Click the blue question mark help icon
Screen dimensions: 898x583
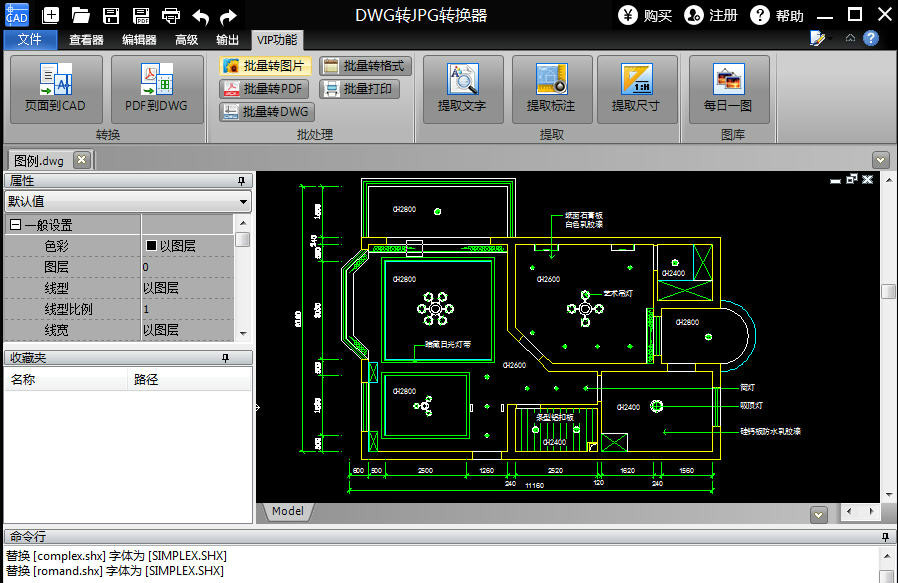pyautogui.click(x=871, y=38)
